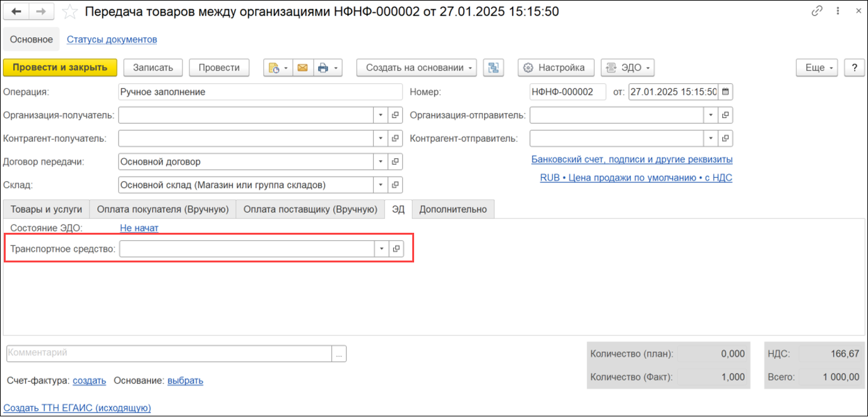The image size is (868, 417).
Task: Open Статусы документов section
Action: [112, 39]
